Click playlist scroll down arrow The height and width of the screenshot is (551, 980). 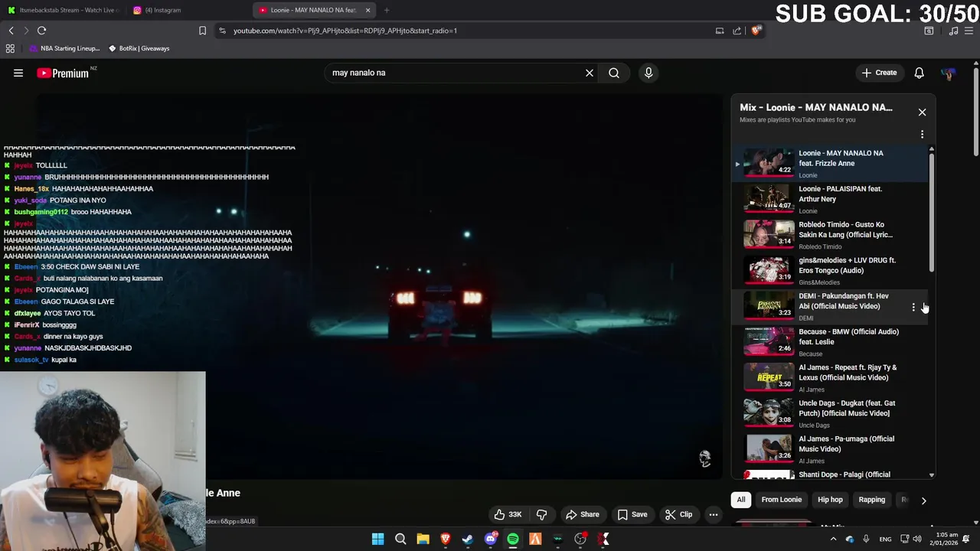tap(932, 475)
